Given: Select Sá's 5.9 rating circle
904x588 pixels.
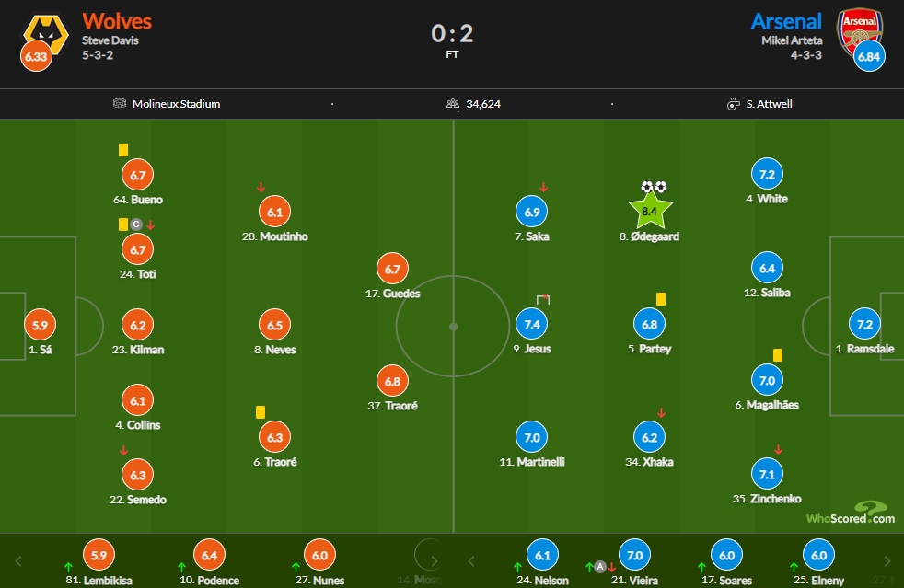Looking at the screenshot, I should click(x=40, y=325).
